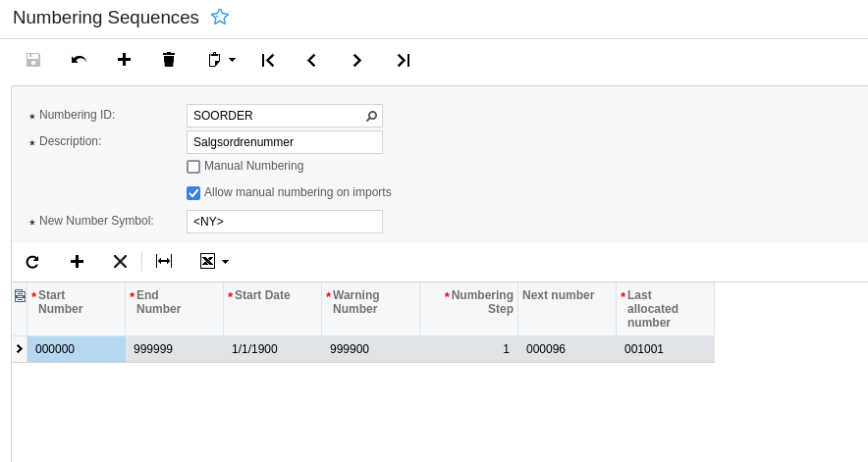Select Start Date cell 1/1/1900
The image size is (868, 462).
coord(272,349)
